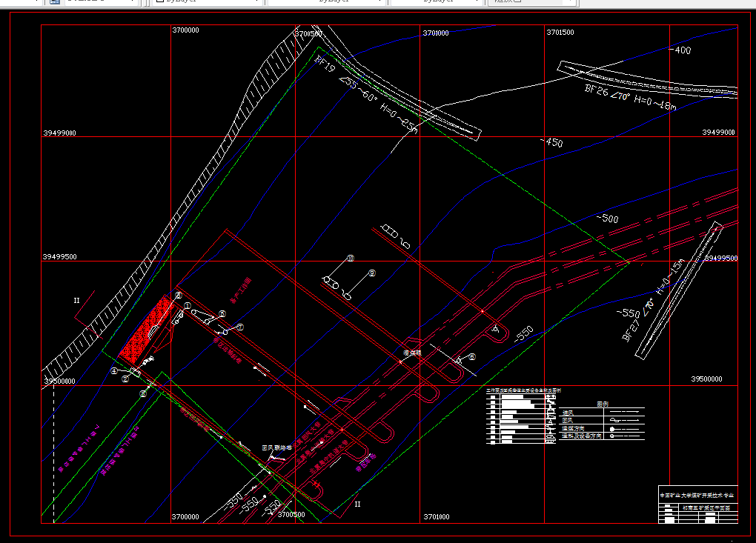Viewport: 756px width, 543px height.
Task: Click the right-side 39500000 coordinate label
Action: click(x=706, y=379)
